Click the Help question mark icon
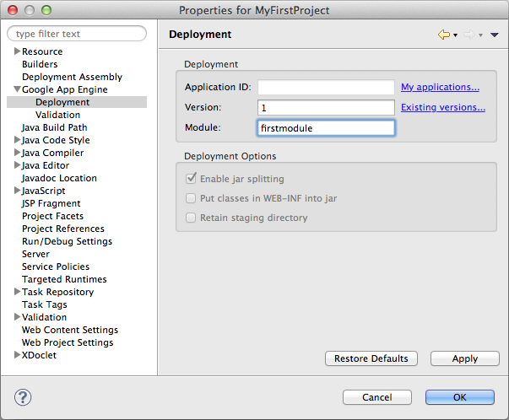This screenshot has height=420, width=509. [24, 396]
